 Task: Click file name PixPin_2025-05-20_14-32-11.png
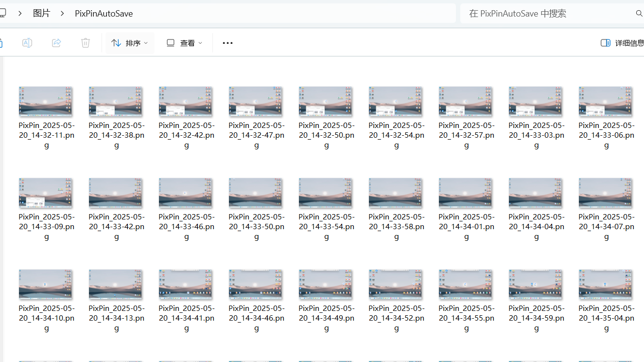(x=47, y=135)
